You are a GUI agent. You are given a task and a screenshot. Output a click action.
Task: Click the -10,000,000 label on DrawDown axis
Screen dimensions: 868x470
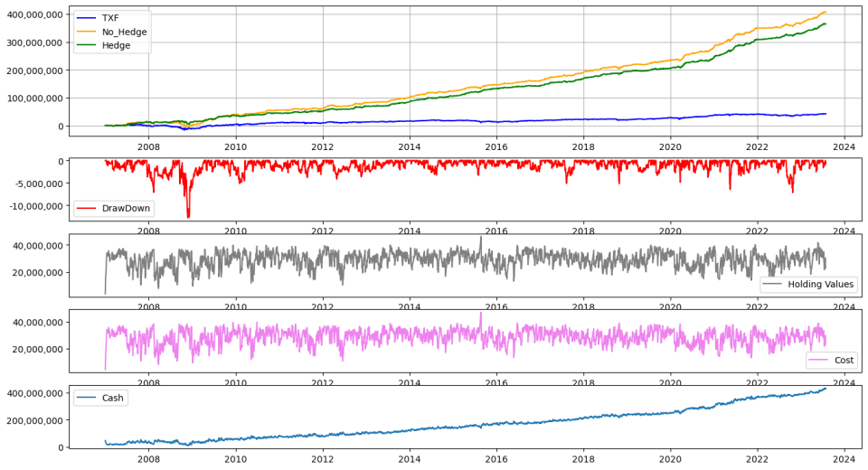pyautogui.click(x=34, y=206)
